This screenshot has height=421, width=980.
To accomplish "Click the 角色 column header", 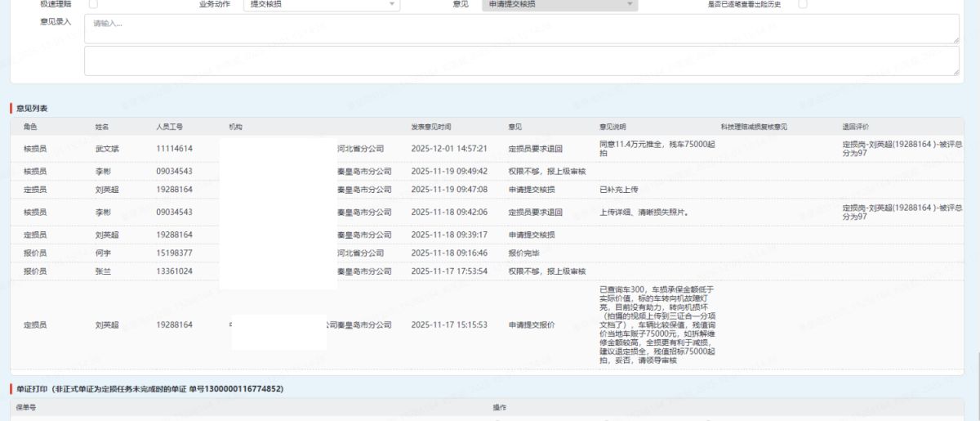I will point(30,127).
